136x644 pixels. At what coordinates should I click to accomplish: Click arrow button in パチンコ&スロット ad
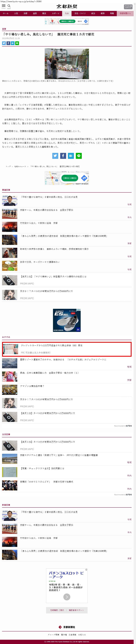67,597
